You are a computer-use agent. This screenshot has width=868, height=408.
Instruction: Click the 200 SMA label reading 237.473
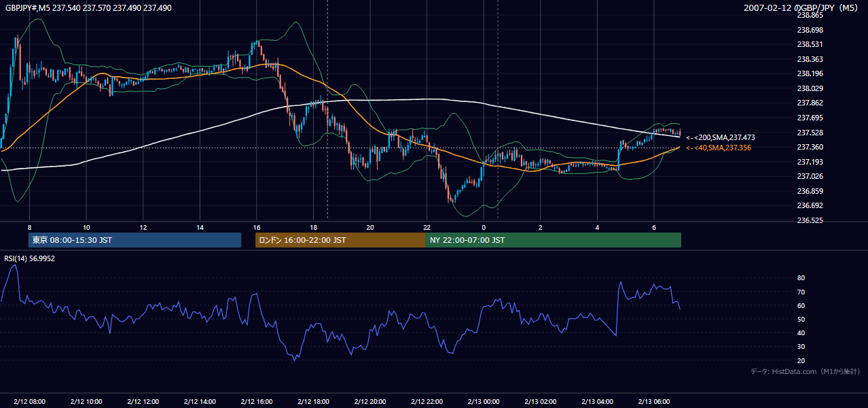(720, 137)
